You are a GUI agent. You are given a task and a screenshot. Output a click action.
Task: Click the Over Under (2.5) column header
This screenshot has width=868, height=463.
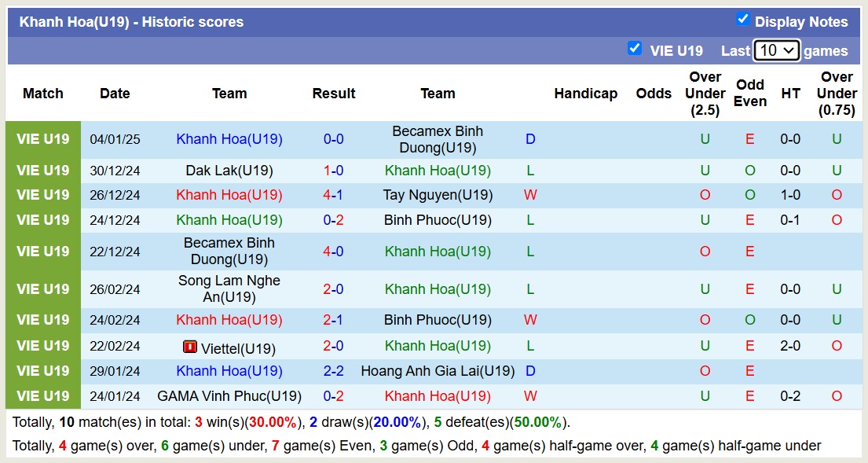tap(705, 94)
